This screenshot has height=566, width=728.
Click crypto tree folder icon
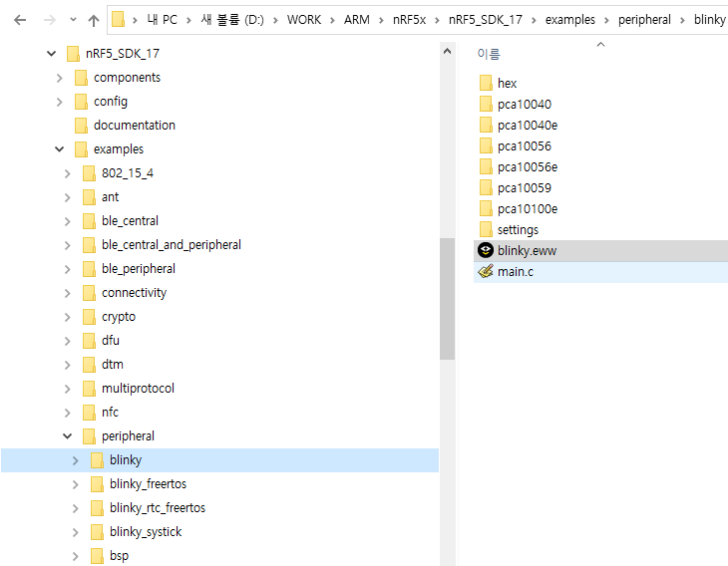89,317
